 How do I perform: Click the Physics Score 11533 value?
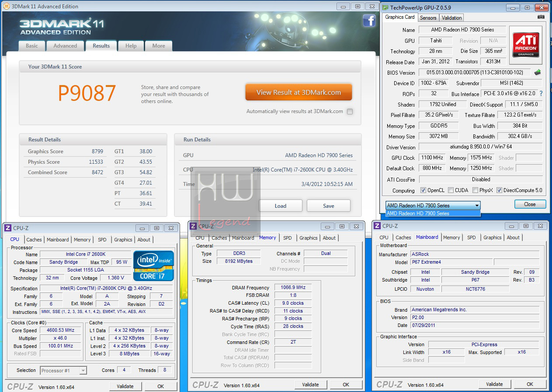pyautogui.click(x=96, y=162)
